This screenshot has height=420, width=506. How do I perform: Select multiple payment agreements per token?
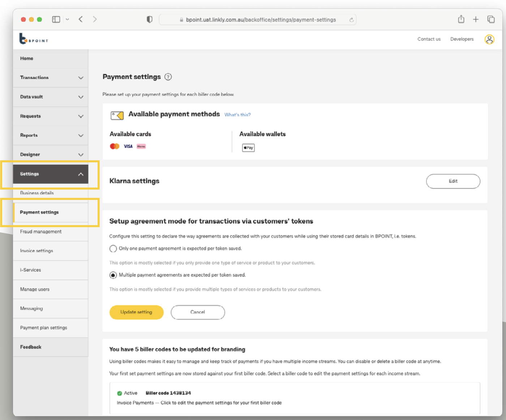click(113, 275)
